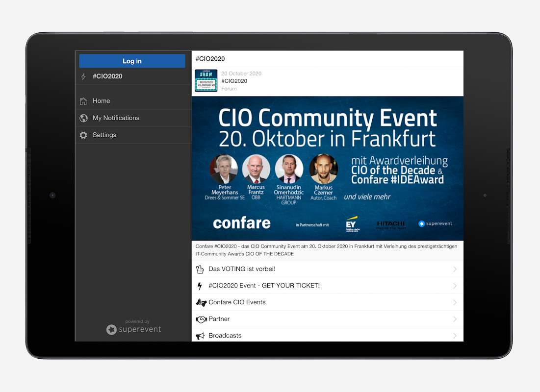
Task: Click the lightning bolt icon beside #CIO2020 in sidebar
Action: click(x=83, y=76)
